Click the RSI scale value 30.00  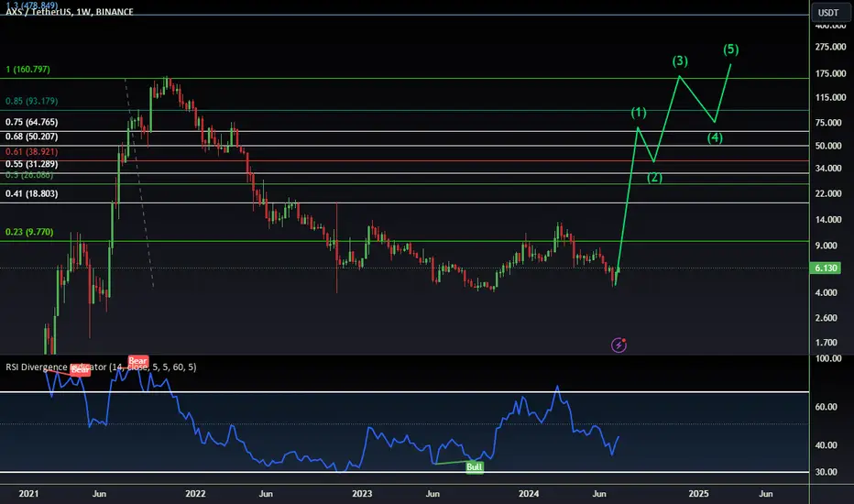(826, 472)
